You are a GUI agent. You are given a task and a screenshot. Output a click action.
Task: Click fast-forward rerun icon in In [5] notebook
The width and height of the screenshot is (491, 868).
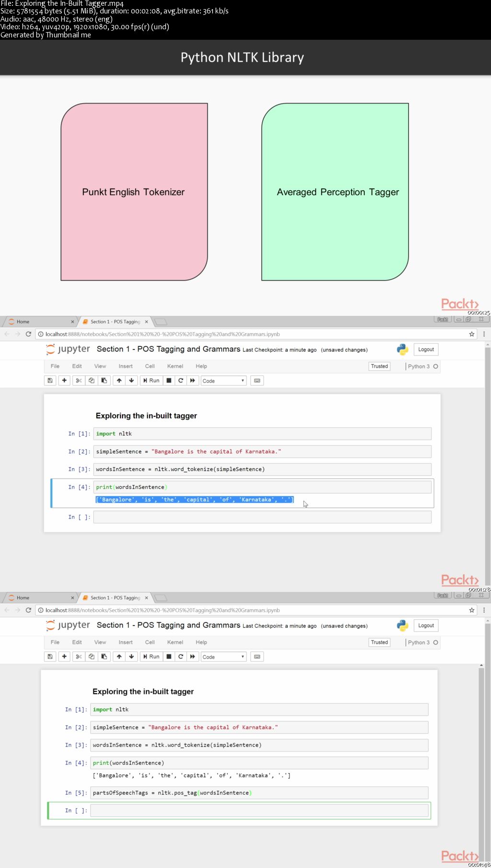(x=193, y=657)
